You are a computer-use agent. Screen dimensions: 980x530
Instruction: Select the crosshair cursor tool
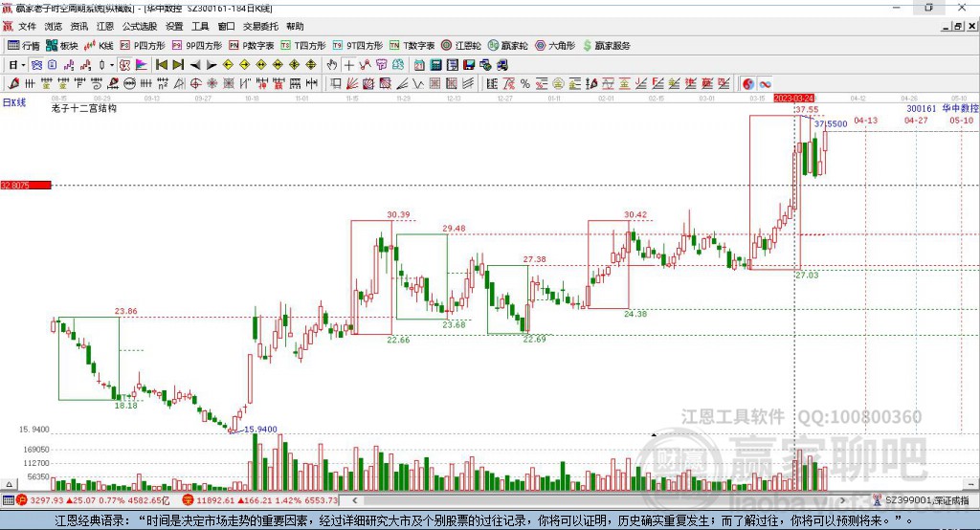coord(348,65)
